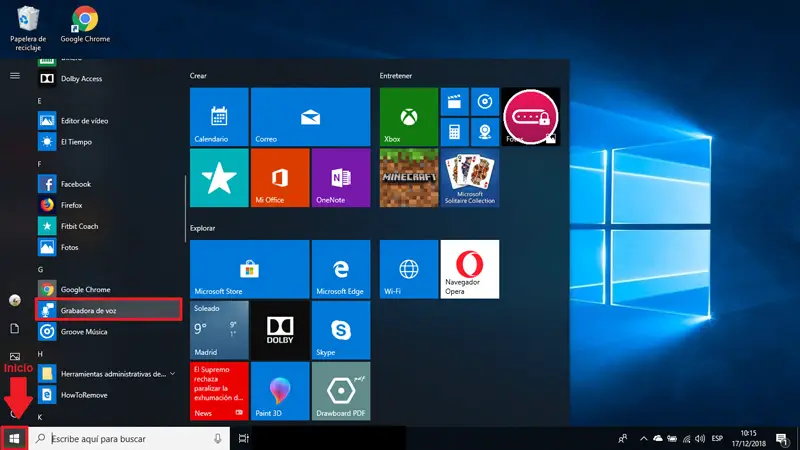
Task: Open Documents from Start sidebar
Action: (15, 329)
